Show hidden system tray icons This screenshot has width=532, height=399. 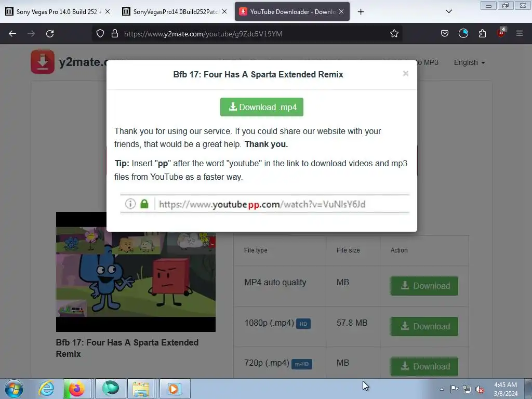[x=442, y=389]
